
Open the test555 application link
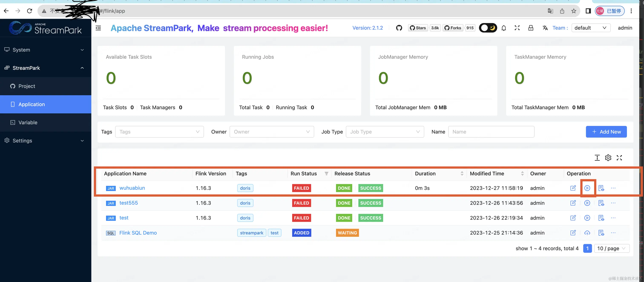[128, 203]
